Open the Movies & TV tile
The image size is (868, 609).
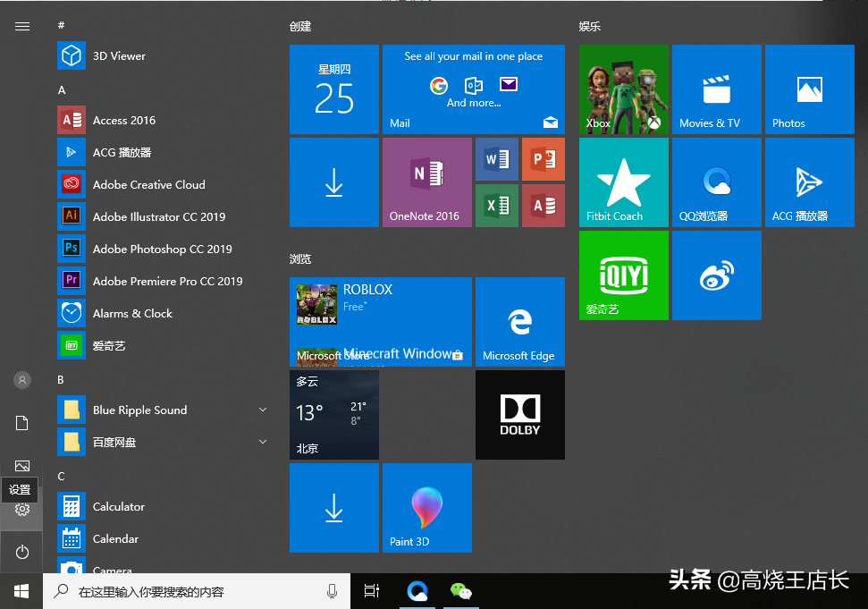717,89
